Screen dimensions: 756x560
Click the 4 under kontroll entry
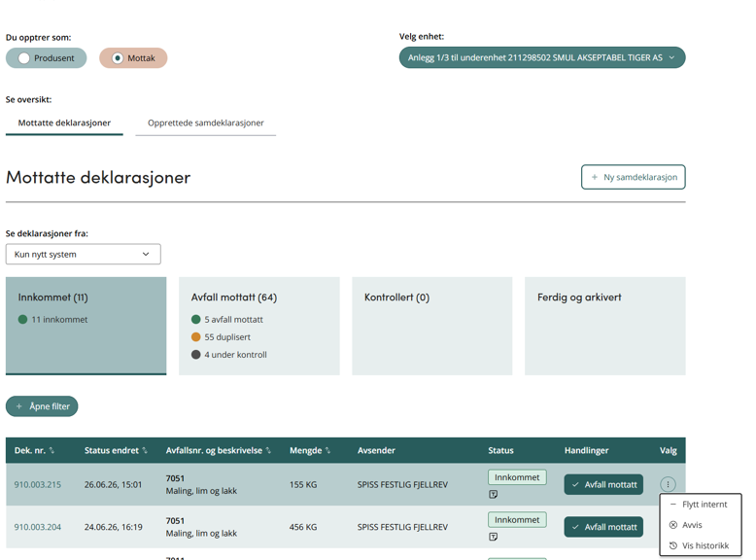[229, 355]
